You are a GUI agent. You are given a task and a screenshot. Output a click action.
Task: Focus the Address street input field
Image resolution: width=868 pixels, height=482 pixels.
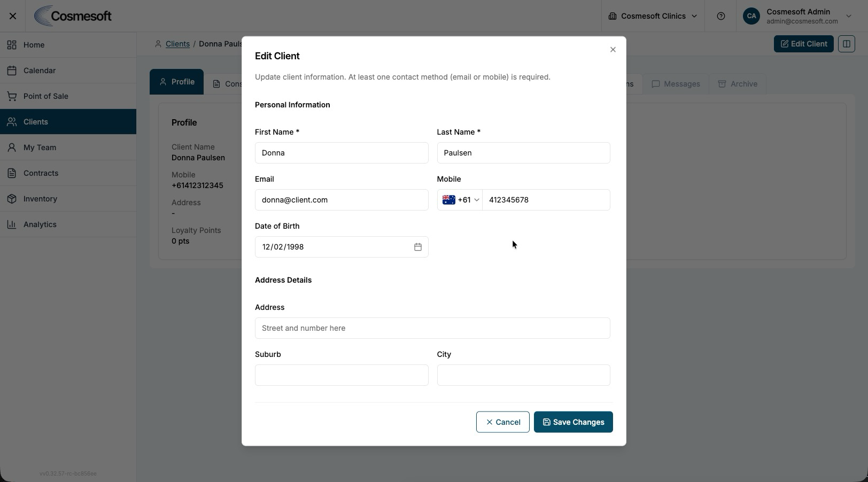(x=432, y=328)
